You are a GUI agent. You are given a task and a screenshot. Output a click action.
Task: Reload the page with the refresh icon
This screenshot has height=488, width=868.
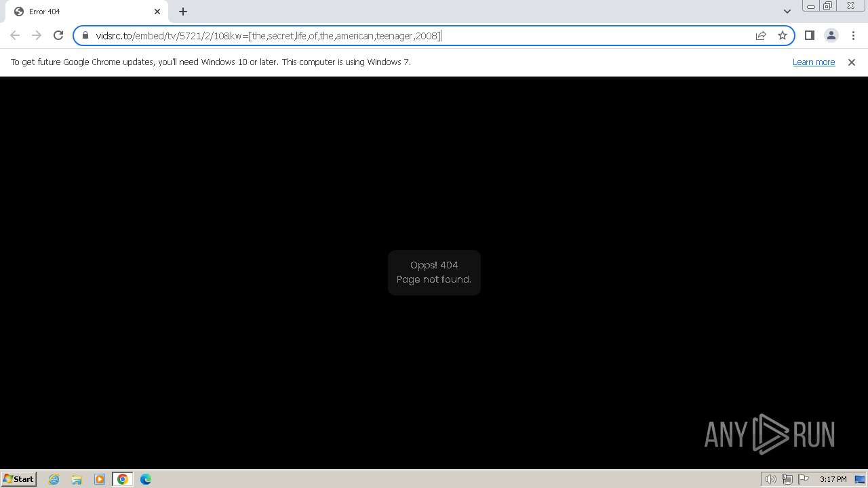coord(58,35)
